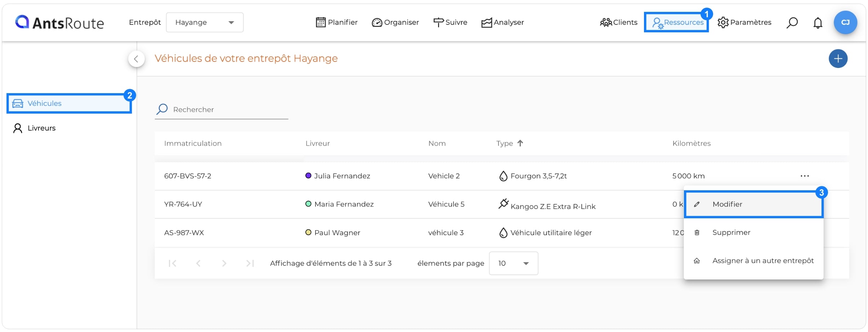
Task: Sort by the Immatriculation column
Action: [193, 144]
